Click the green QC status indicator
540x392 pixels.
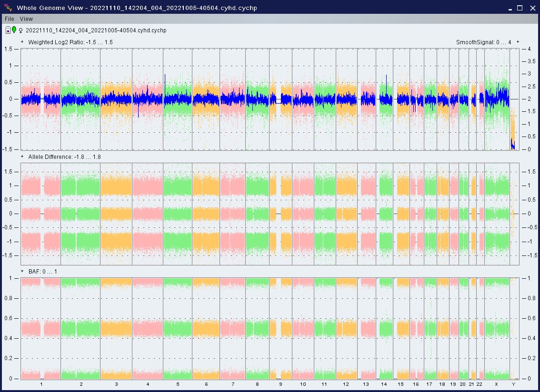(x=14, y=30)
